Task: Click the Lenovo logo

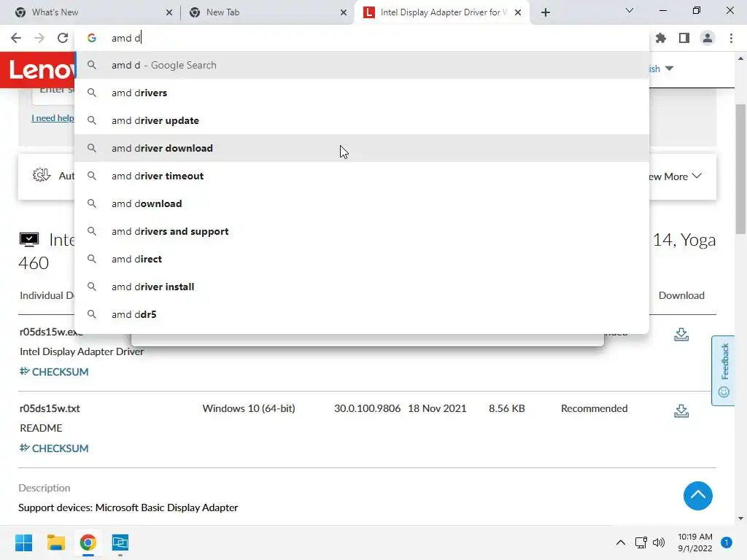Action: (x=38, y=69)
